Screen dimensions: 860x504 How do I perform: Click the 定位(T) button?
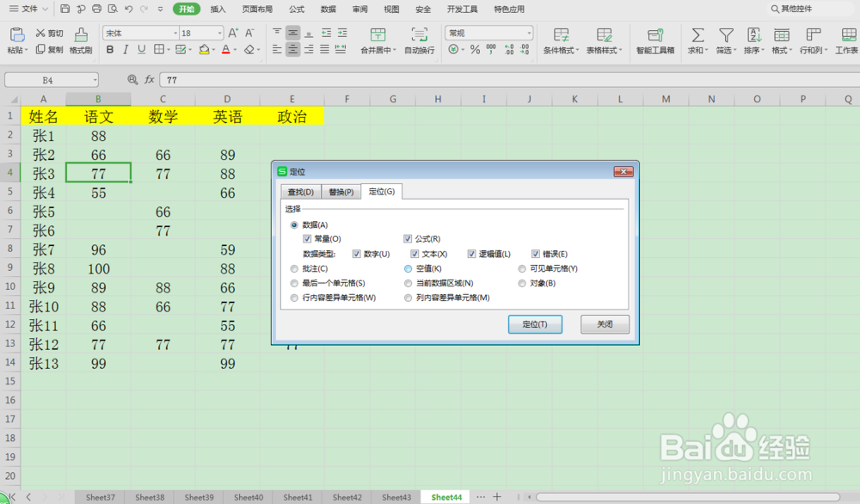[x=535, y=324]
